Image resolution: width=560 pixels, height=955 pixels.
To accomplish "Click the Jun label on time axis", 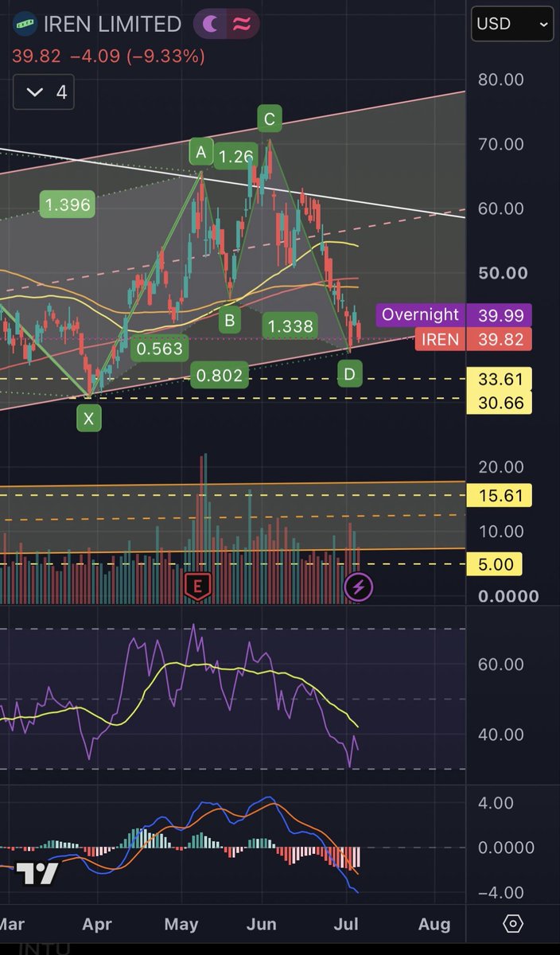I will pyautogui.click(x=262, y=925).
